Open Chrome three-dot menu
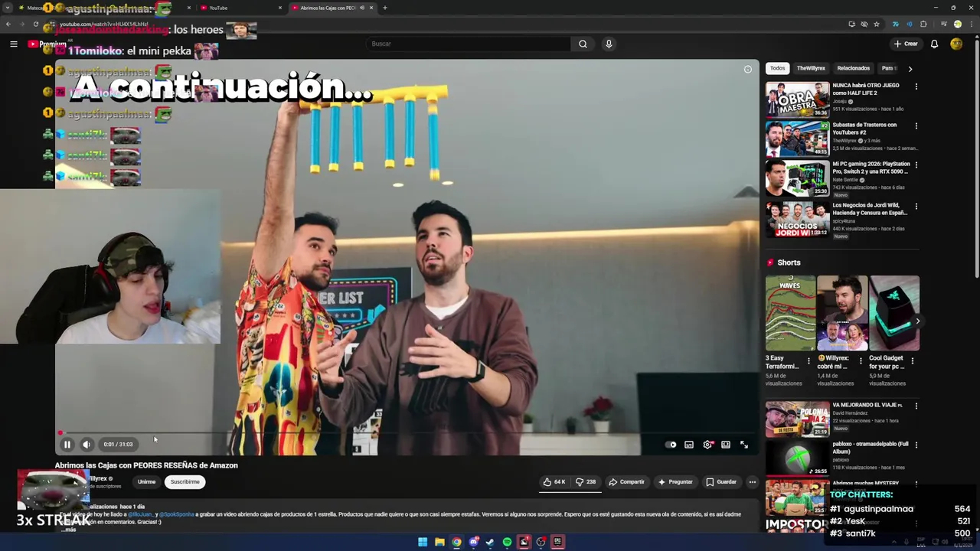Image resolution: width=980 pixels, height=551 pixels. (972, 24)
